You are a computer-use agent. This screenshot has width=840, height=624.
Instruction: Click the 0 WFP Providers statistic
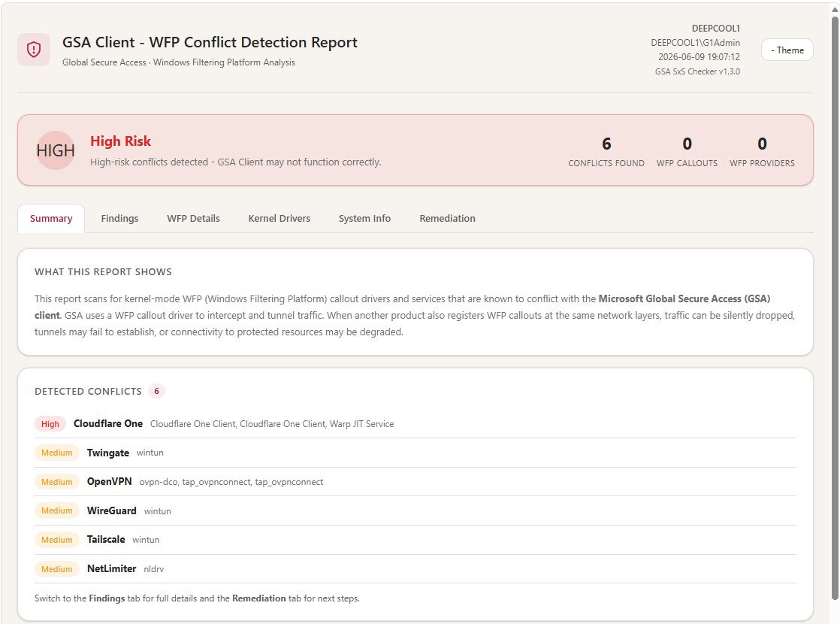point(762,152)
